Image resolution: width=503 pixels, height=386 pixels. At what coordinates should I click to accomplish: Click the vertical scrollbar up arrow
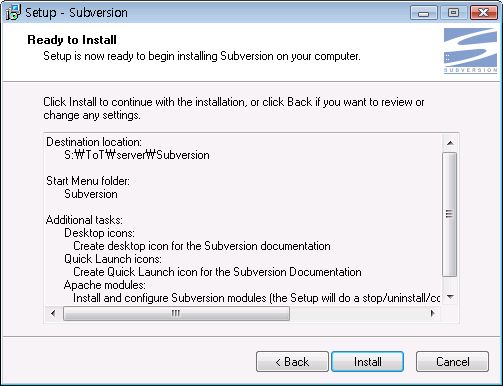(450, 143)
